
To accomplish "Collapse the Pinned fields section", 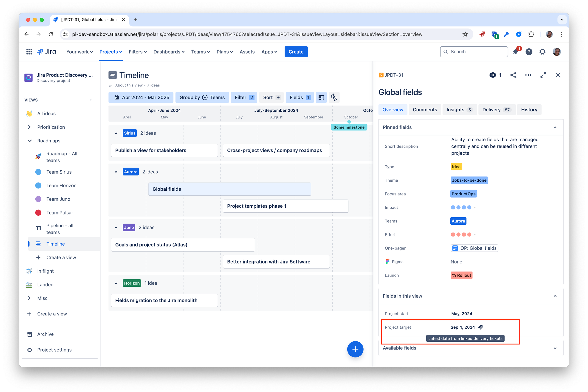I will point(555,127).
